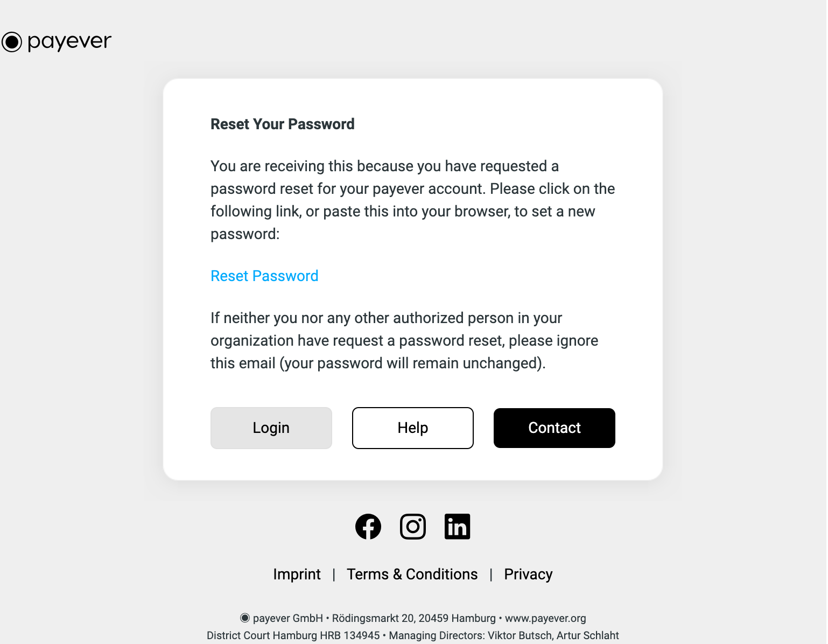The height and width of the screenshot is (644, 828).
Task: Open the Imprint footer link
Action: (x=297, y=575)
